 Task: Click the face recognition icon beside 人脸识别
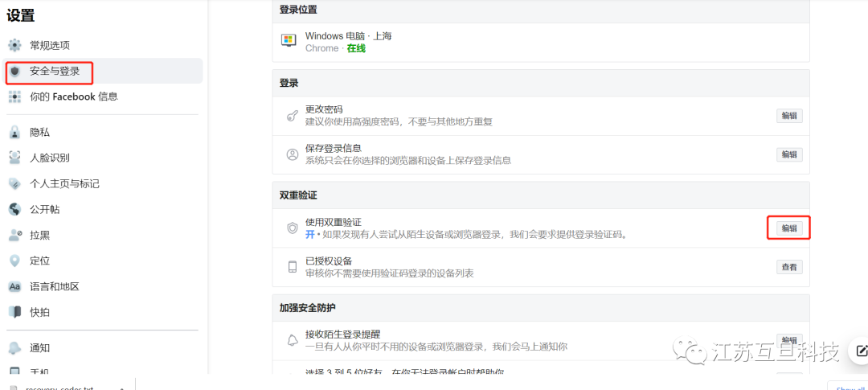(14, 158)
